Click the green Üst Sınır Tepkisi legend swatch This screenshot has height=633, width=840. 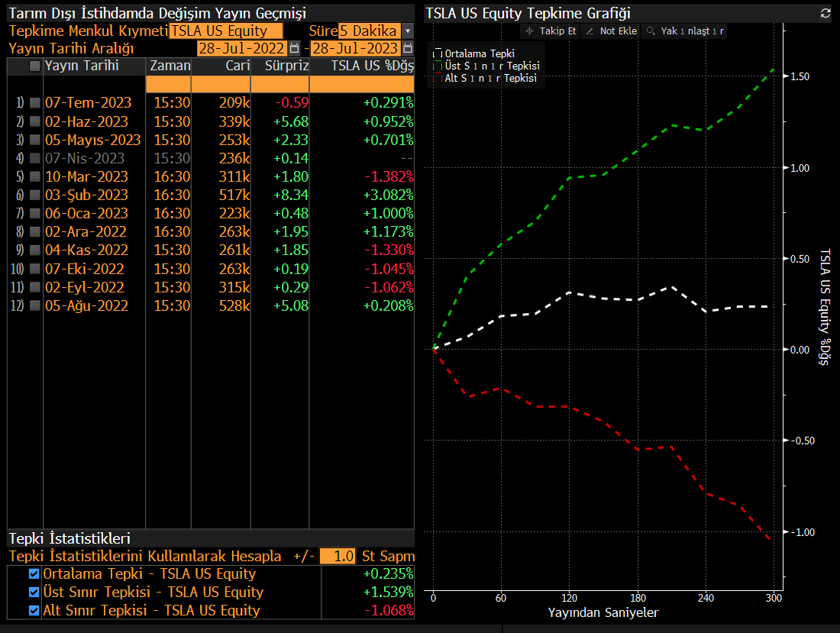(438, 66)
